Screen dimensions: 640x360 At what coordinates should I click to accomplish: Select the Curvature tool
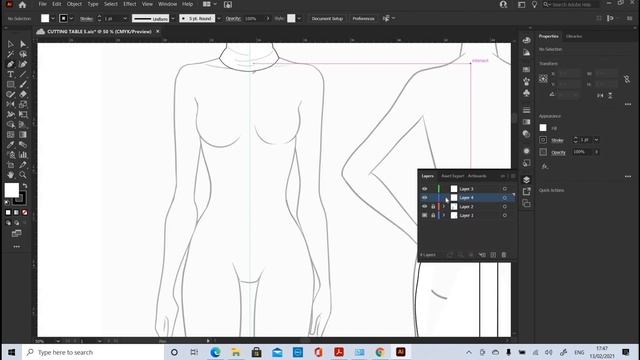23,64
